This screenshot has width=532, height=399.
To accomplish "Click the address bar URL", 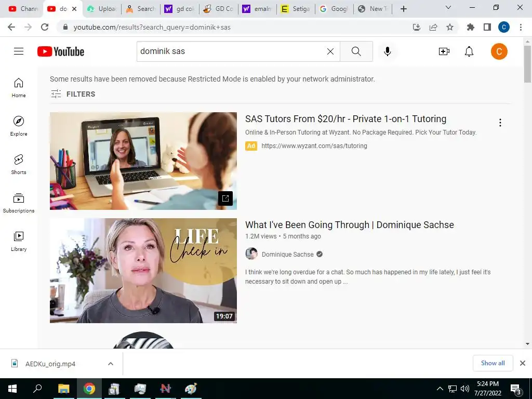I will (152, 27).
